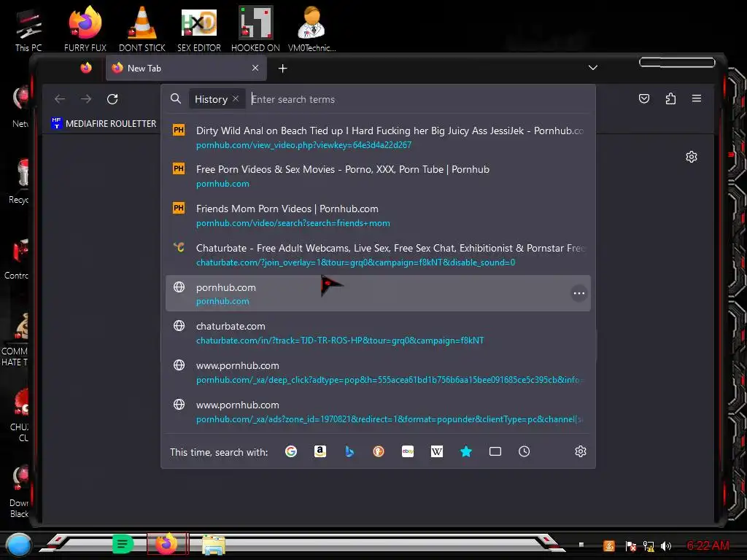Search this time with Google
Viewport: 747px width, 560px height.
coord(291,451)
